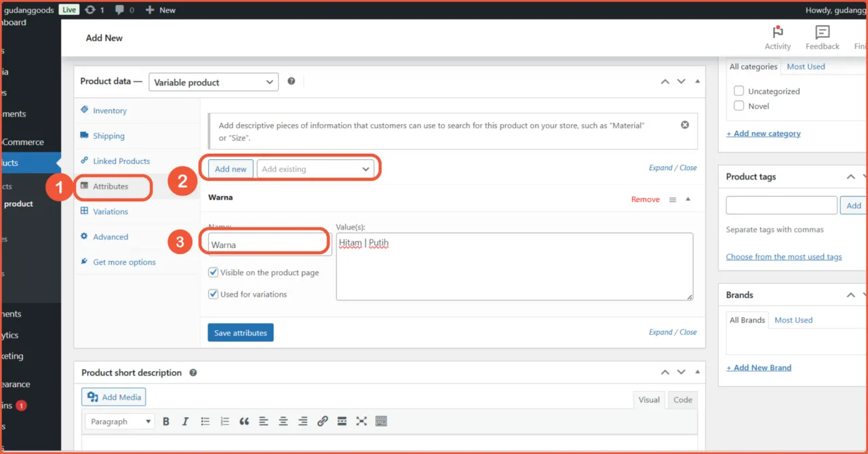Click the Save attributes button
Viewport: 868px width, 454px height.
(240, 332)
